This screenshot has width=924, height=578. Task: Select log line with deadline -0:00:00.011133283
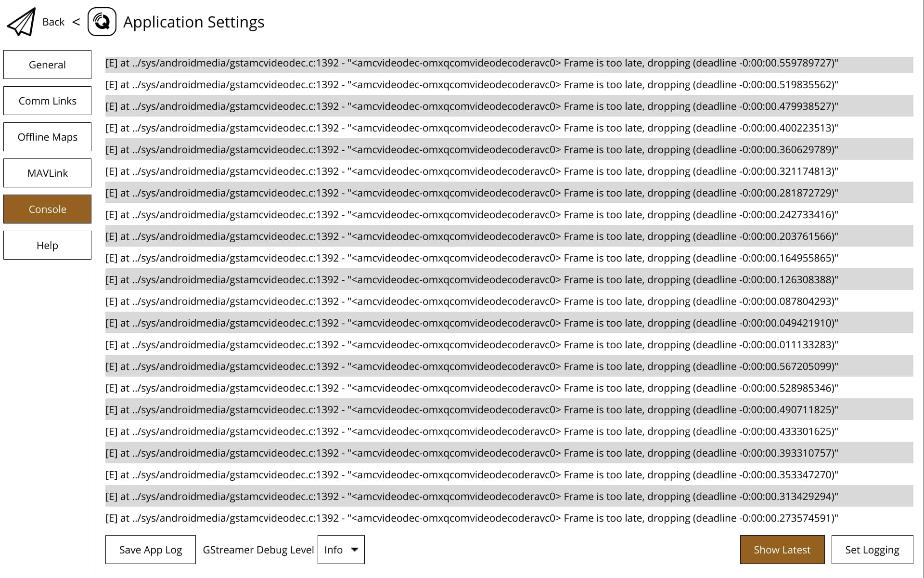click(x=509, y=345)
